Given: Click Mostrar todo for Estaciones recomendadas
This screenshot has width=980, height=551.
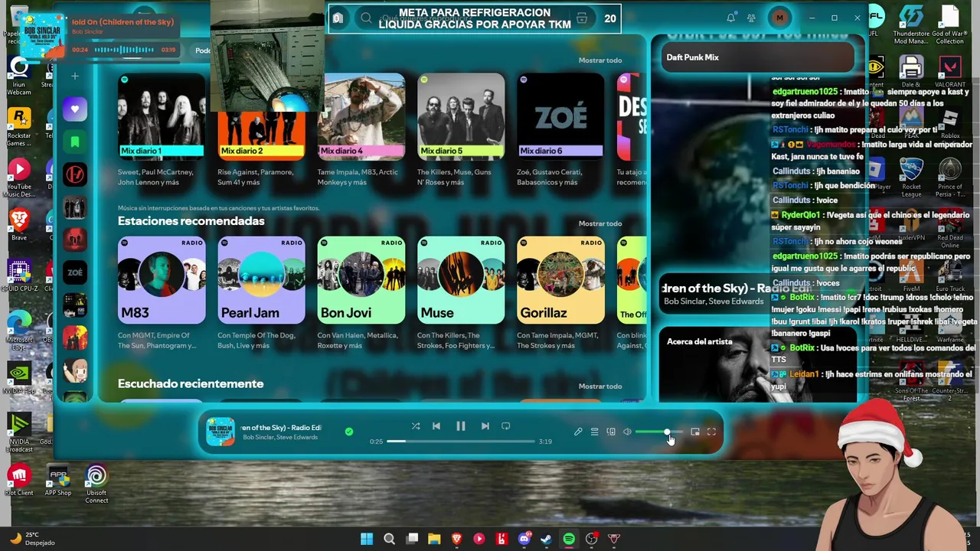Looking at the screenshot, I should 600,223.
